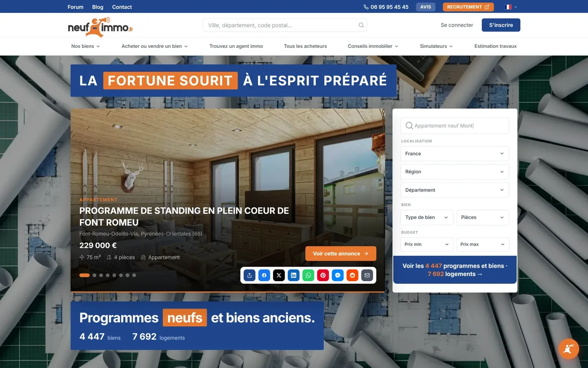Share listing through Messenger icon
This screenshot has height=368, width=588.
pyautogui.click(x=337, y=275)
